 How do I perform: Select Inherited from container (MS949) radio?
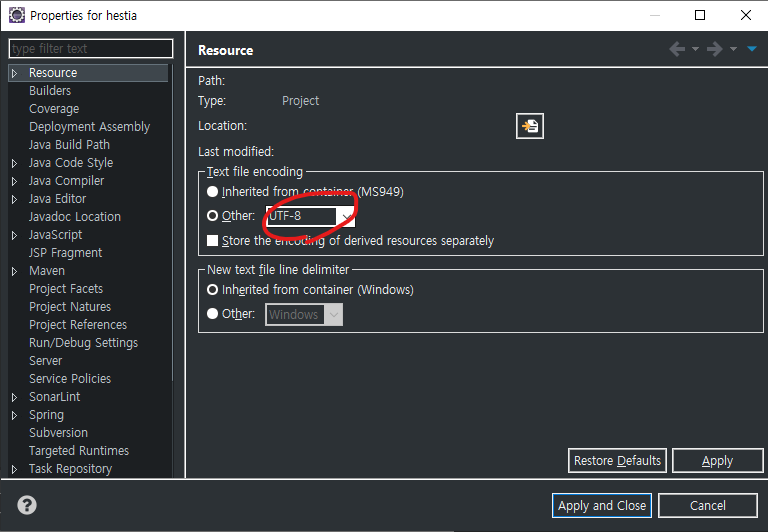tap(212, 192)
